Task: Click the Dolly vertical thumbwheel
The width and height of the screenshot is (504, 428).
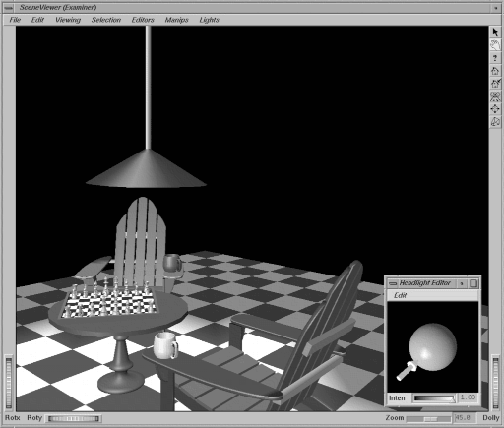Action: pos(495,383)
